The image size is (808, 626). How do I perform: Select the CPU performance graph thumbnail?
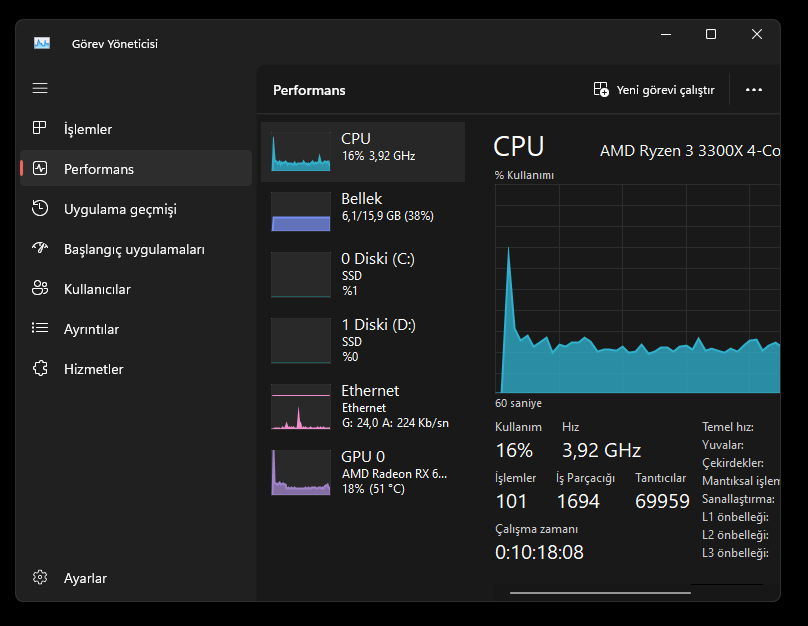[300, 152]
